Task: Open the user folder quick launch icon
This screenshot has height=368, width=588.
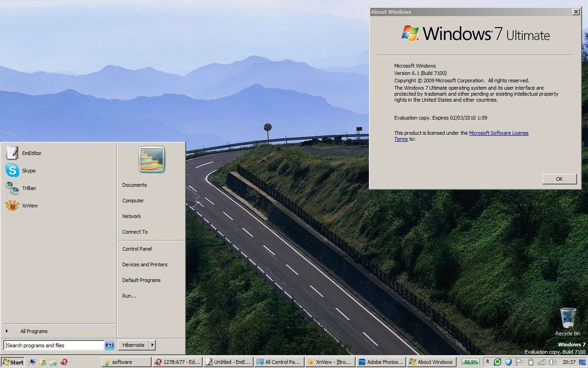Action: pyautogui.click(x=43, y=362)
